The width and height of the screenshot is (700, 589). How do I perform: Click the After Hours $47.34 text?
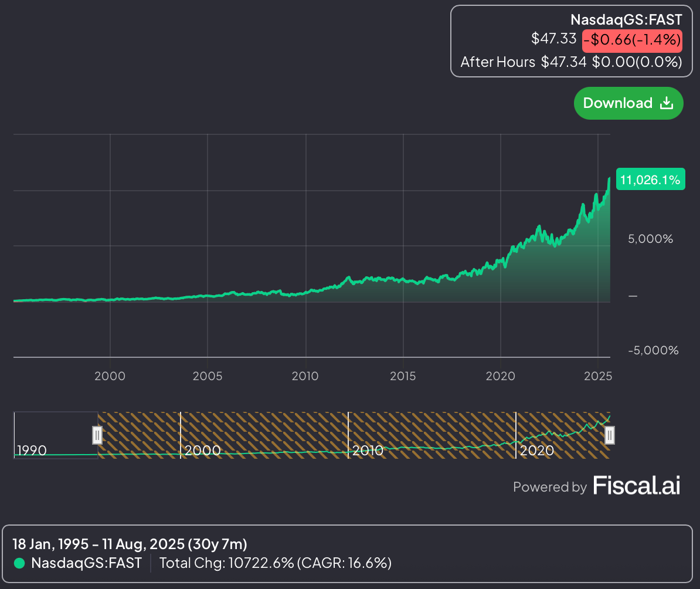523,62
